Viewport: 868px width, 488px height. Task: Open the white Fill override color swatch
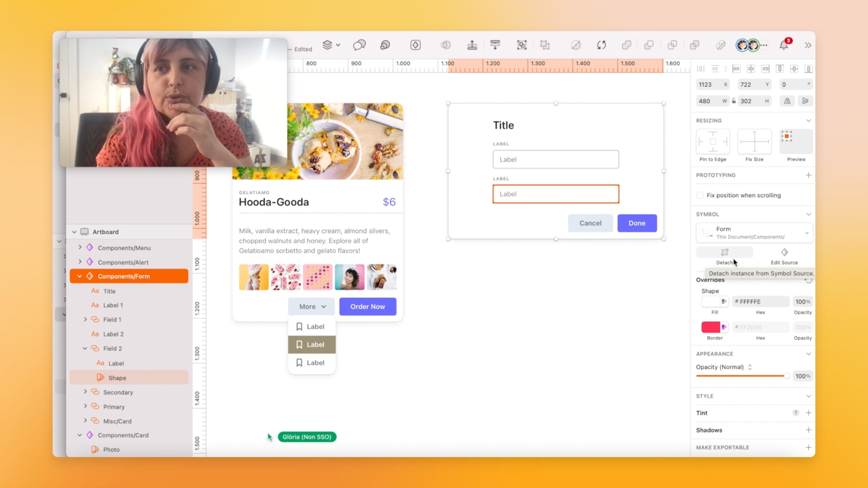point(711,301)
